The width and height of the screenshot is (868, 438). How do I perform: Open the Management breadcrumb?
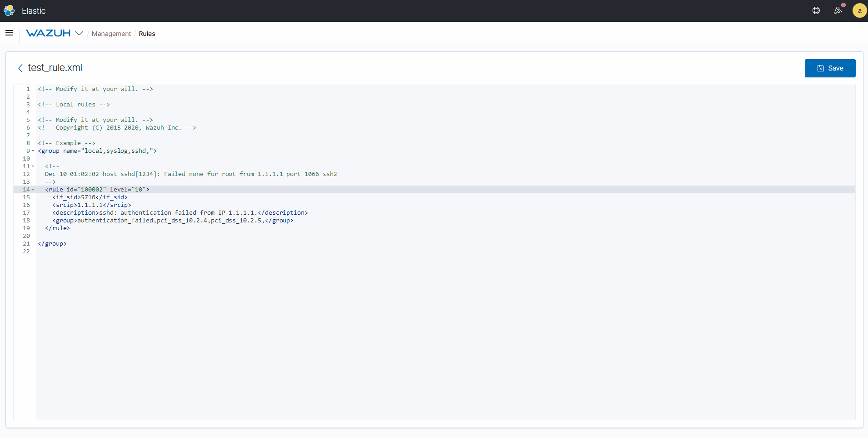pyautogui.click(x=111, y=34)
